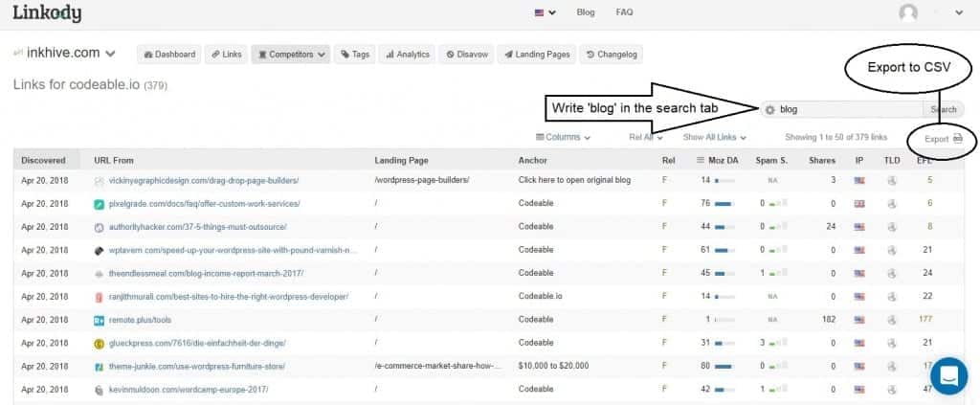Open the kevinmuldoon.com wordcamp link

tap(189, 389)
